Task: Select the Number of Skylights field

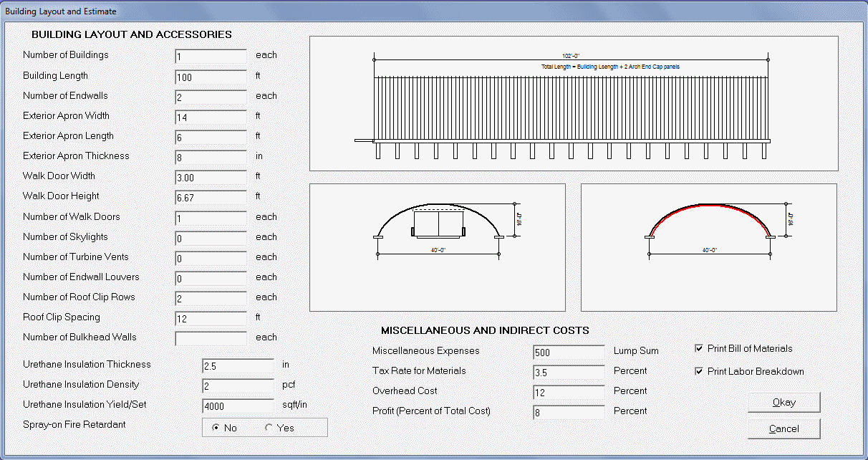Action: (x=211, y=238)
